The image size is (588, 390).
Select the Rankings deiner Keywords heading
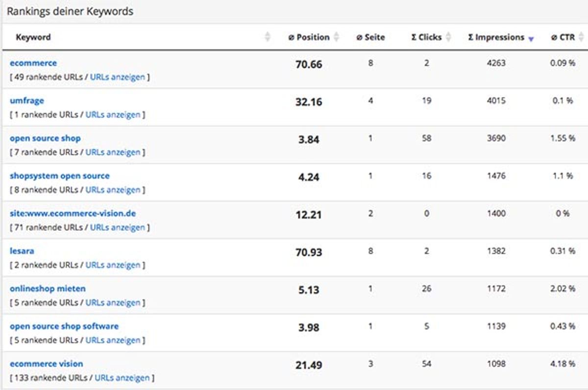(x=70, y=11)
